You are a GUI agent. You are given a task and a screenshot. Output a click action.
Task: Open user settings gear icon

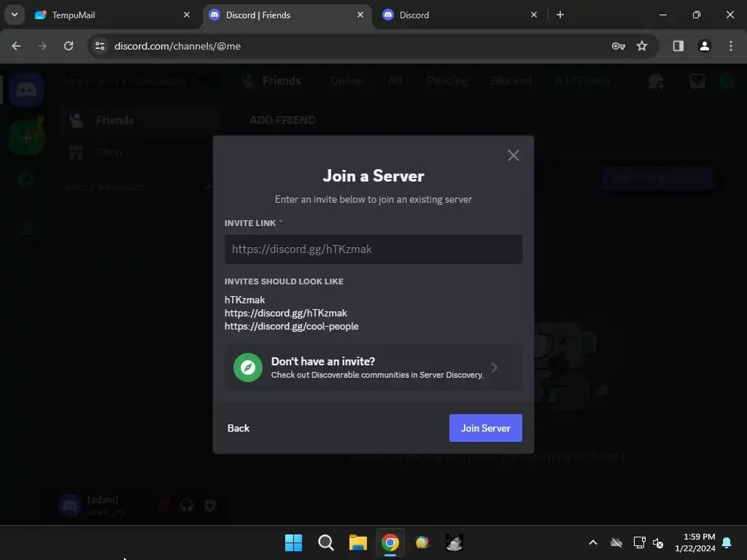210,505
